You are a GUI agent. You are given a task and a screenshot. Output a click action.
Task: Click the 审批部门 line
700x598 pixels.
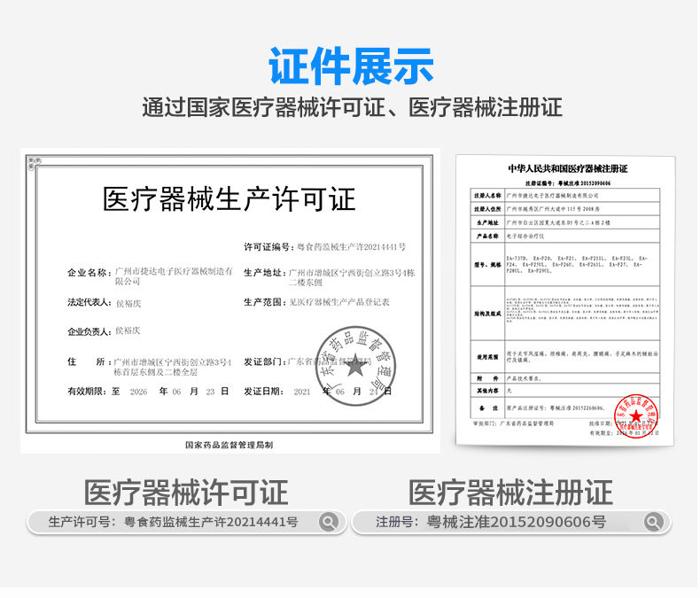[x=513, y=423]
